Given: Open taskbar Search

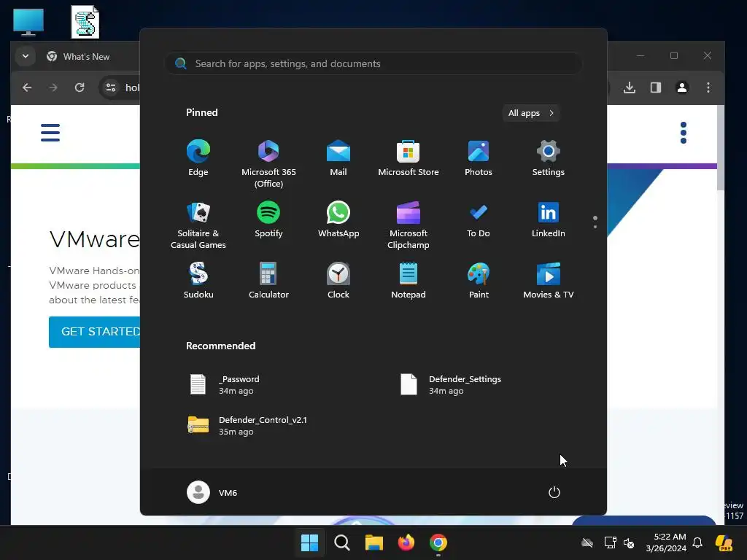Looking at the screenshot, I should pos(341,542).
